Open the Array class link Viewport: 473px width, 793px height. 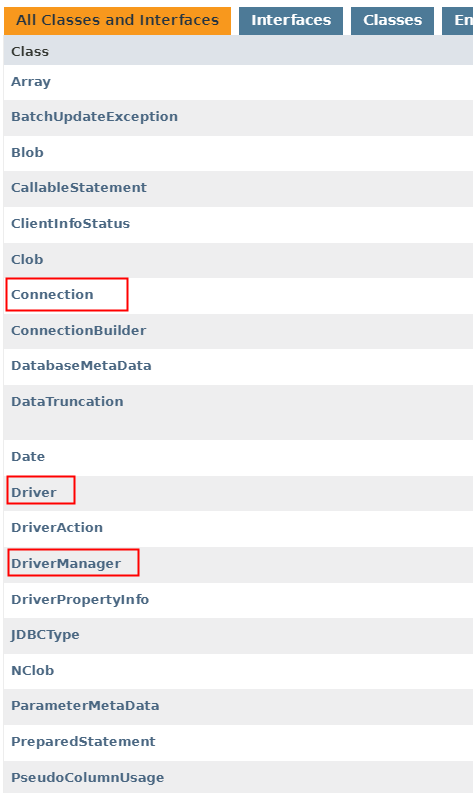click(x=31, y=82)
